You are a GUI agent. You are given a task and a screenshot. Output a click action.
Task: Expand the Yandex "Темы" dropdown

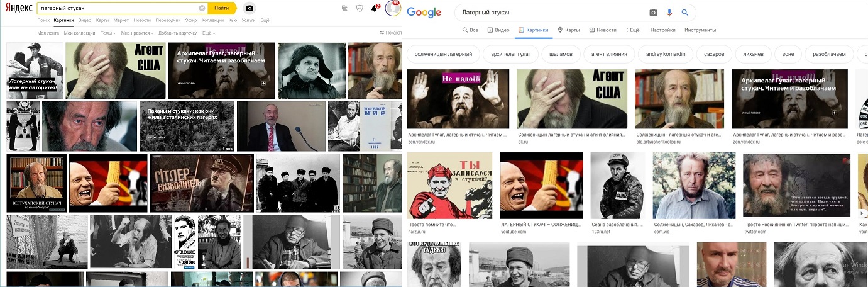[108, 33]
